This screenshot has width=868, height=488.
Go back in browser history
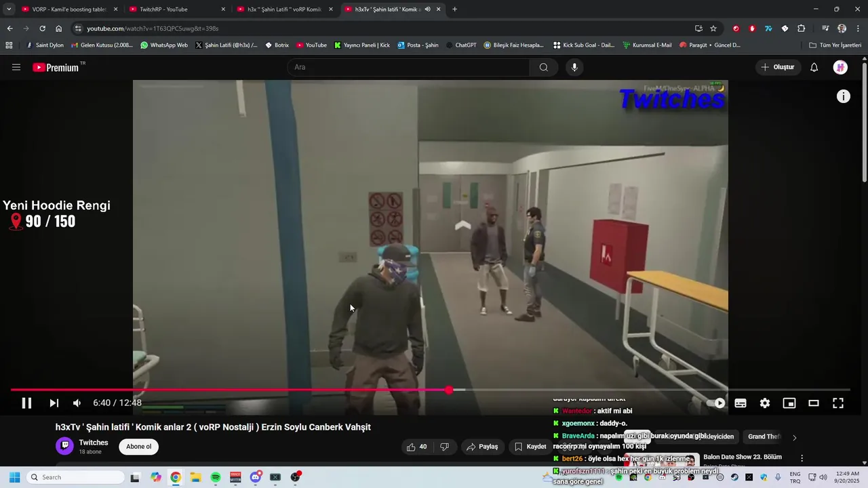coord(9,28)
